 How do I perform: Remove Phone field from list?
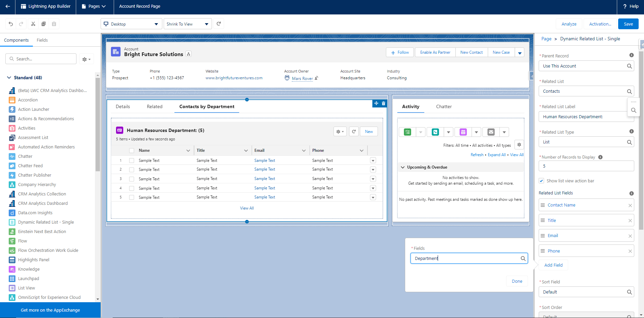630,251
